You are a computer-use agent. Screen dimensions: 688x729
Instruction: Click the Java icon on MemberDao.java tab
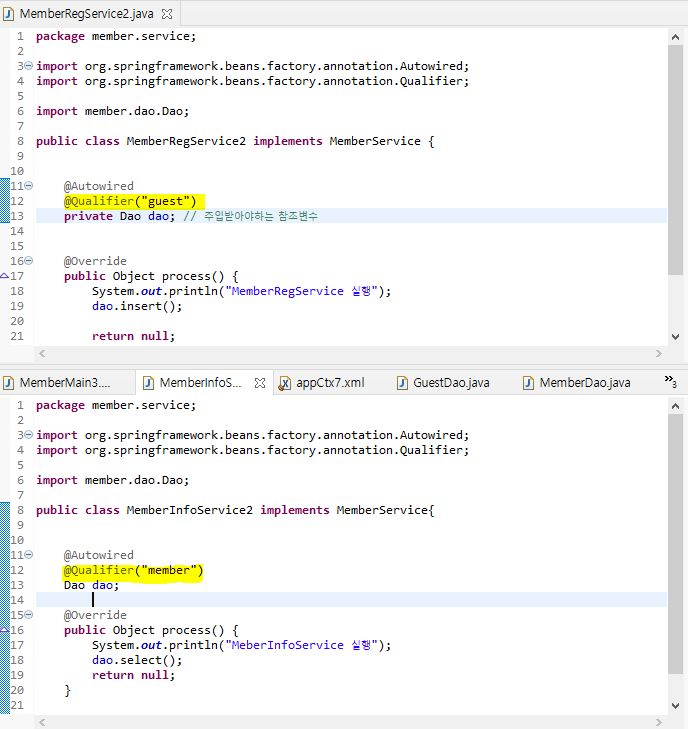(x=529, y=383)
